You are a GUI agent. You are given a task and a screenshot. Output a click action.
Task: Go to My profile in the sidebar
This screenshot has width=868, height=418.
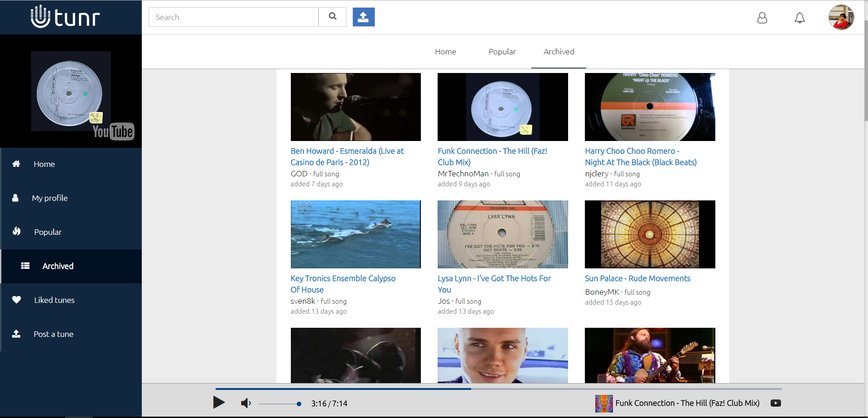point(50,198)
